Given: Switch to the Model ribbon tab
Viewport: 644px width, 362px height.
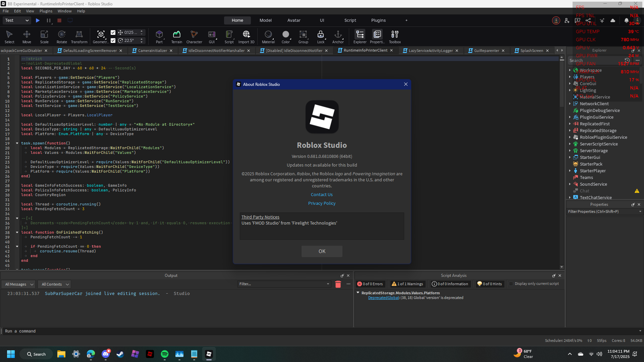Looking at the screenshot, I should click(265, 20).
